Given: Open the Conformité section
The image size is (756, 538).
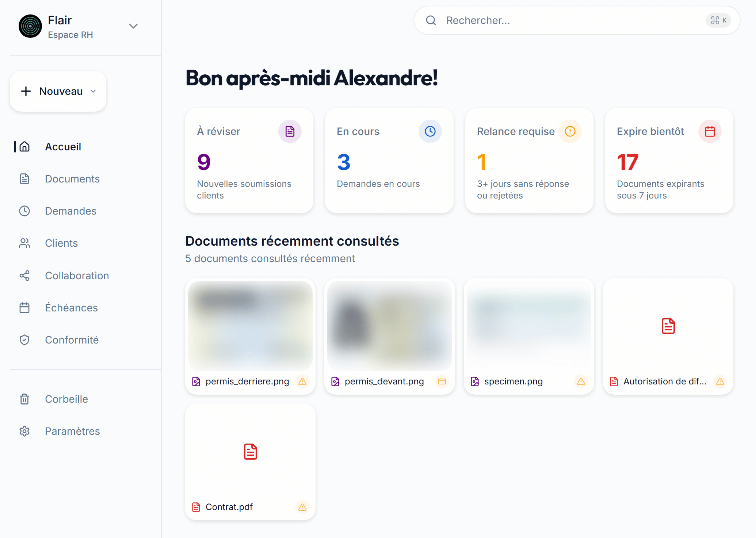Looking at the screenshot, I should (72, 340).
